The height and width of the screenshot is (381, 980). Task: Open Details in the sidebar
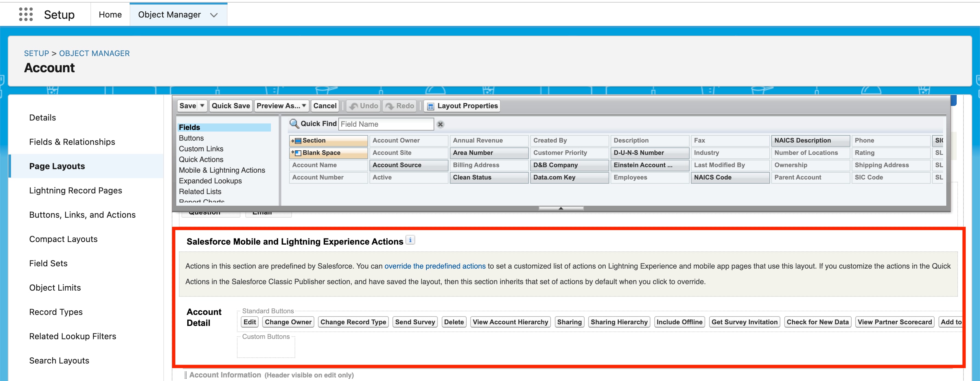pos(42,118)
